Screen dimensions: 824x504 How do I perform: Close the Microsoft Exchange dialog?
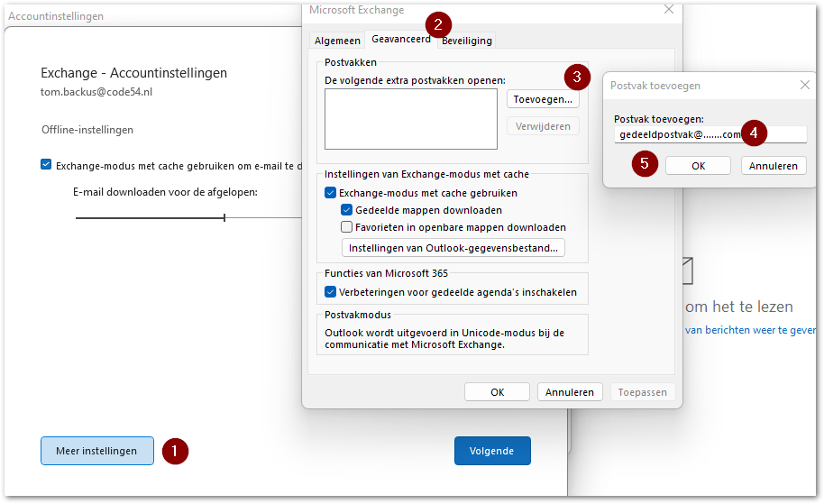tap(668, 9)
